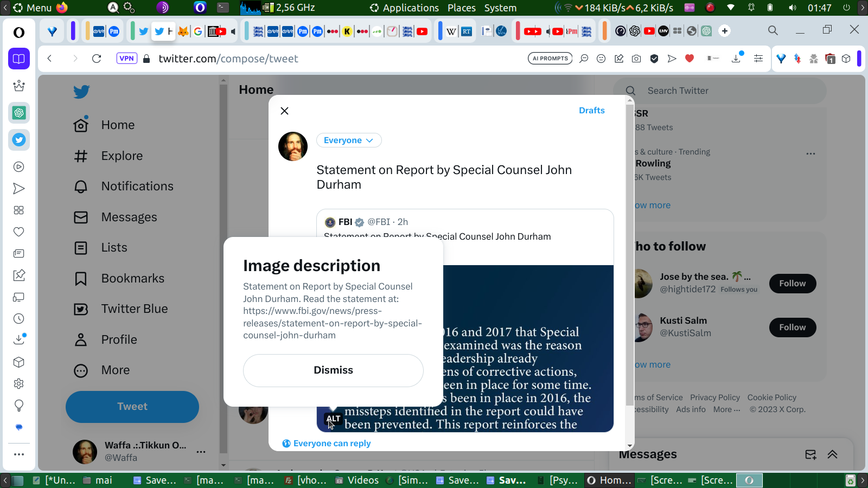This screenshot has width=868, height=488.
Task: Close the tweet compose dialog
Action: point(284,111)
